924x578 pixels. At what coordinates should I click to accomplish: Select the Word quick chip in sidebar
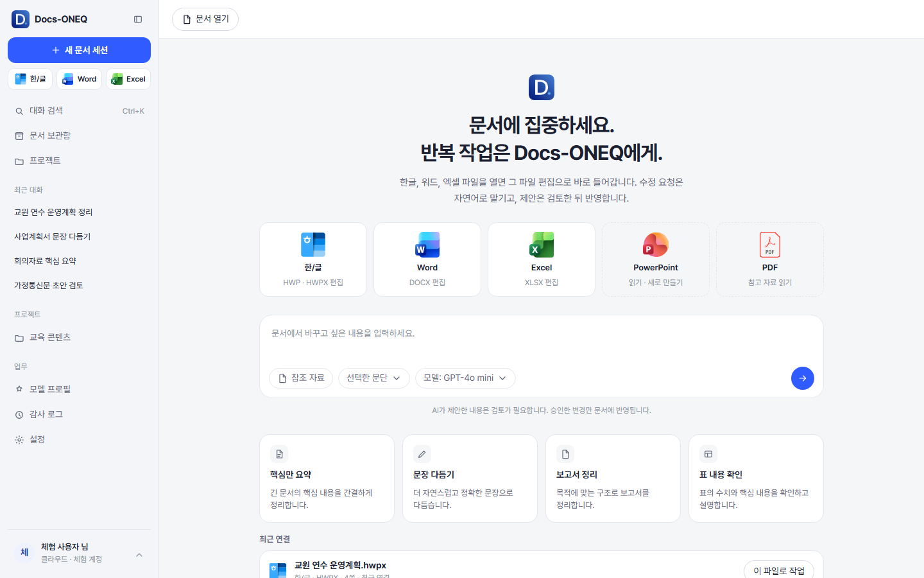(80, 79)
